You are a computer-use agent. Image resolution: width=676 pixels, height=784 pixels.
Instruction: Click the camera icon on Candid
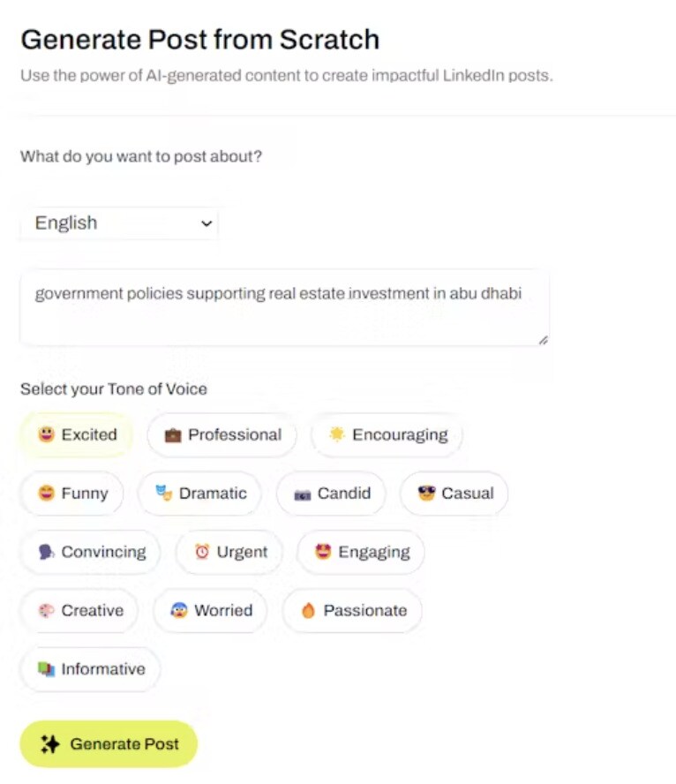(x=303, y=494)
